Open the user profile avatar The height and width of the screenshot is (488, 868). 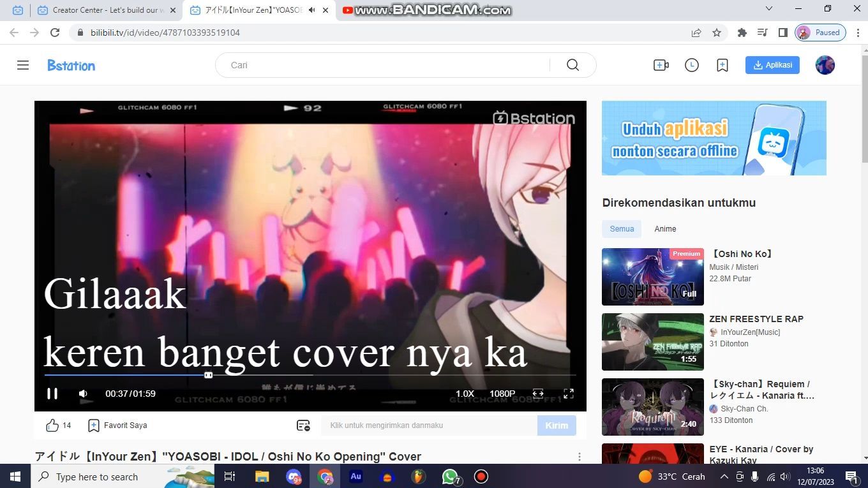point(825,65)
